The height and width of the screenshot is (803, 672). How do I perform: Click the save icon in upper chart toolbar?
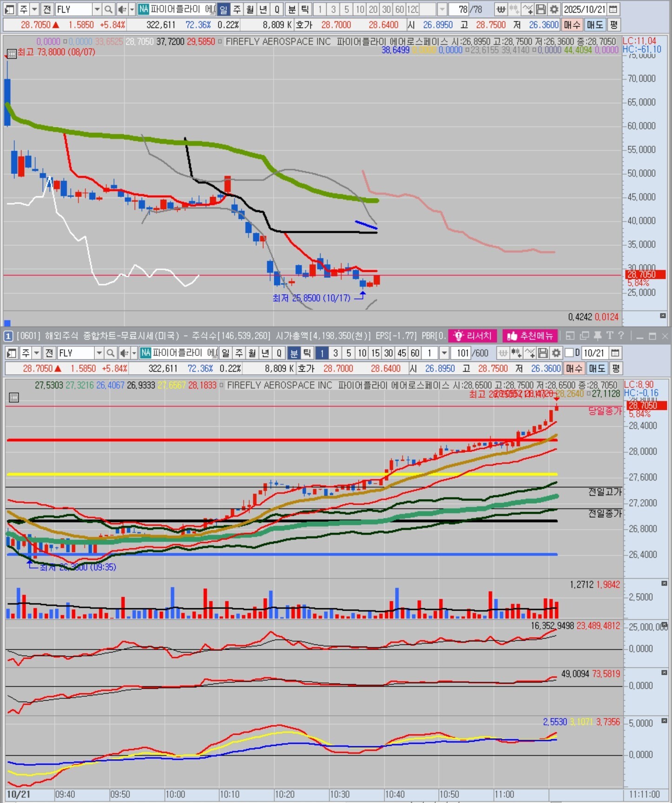pyautogui.click(x=540, y=9)
